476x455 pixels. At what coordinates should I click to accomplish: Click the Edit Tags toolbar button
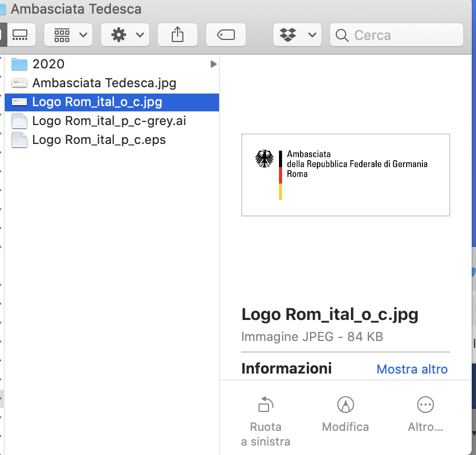tap(226, 35)
